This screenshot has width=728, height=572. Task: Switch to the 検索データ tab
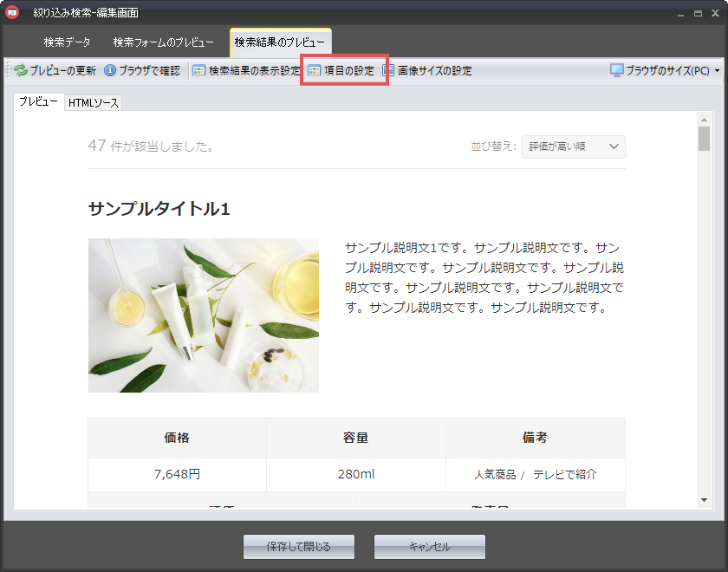67,42
